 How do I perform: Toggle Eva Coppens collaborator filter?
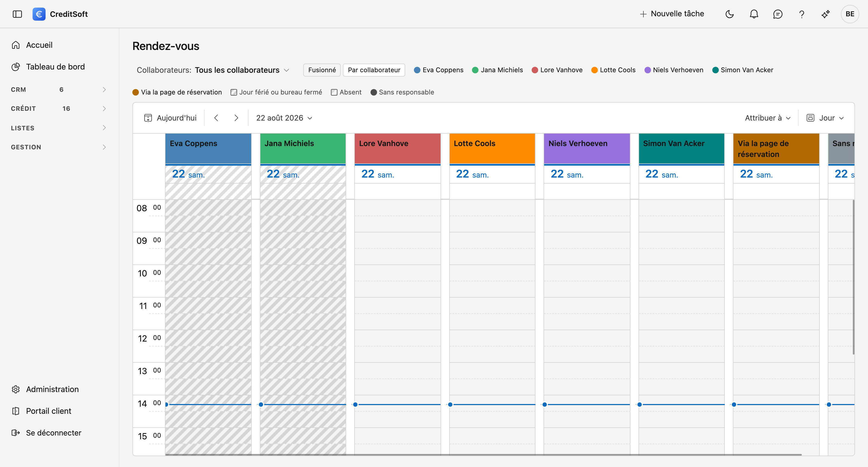pyautogui.click(x=438, y=70)
